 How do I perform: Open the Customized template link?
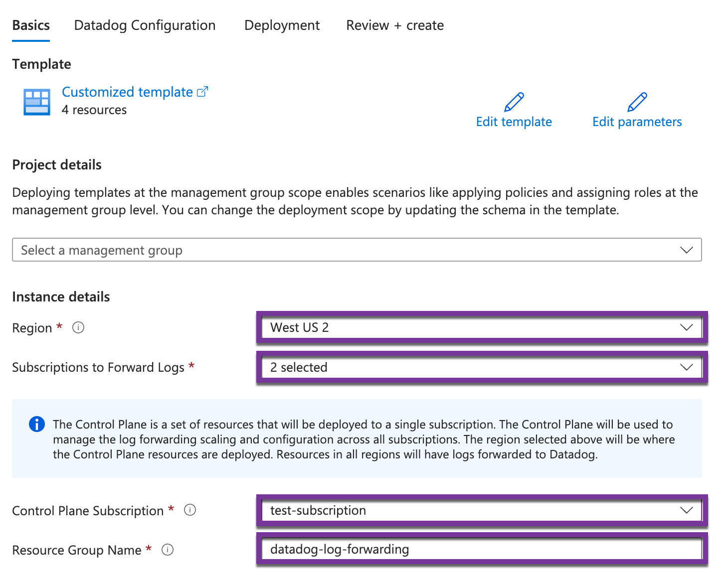[x=127, y=92]
